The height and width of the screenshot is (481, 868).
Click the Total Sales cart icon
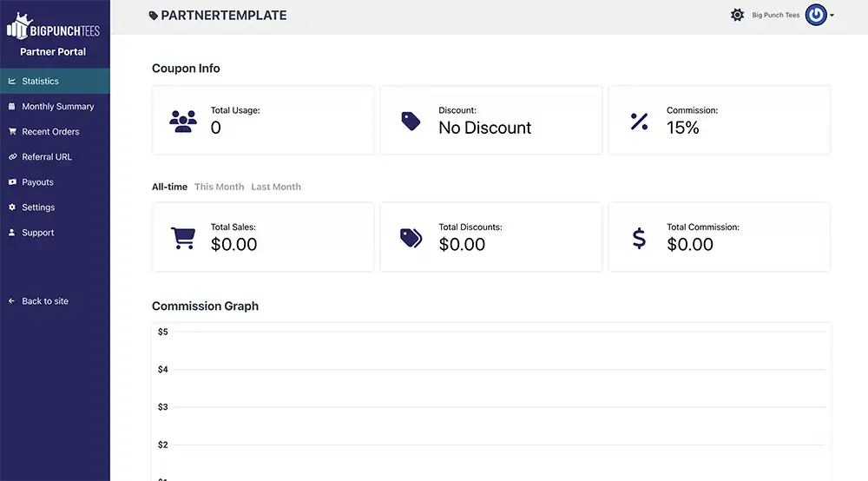(183, 238)
